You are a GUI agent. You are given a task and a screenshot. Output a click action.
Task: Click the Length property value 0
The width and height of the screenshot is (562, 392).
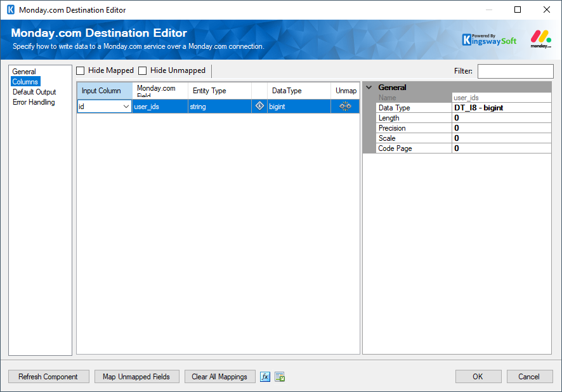pyautogui.click(x=502, y=118)
